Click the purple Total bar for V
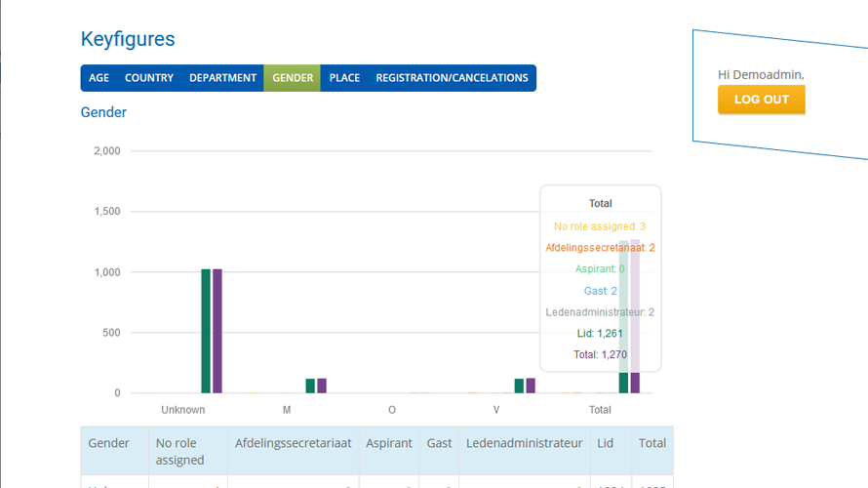 [x=531, y=386]
